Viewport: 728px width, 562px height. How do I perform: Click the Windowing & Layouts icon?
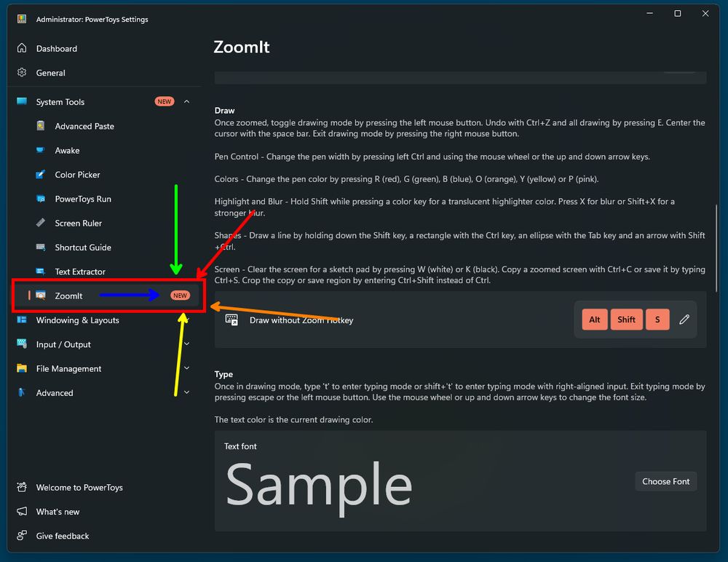(x=22, y=320)
